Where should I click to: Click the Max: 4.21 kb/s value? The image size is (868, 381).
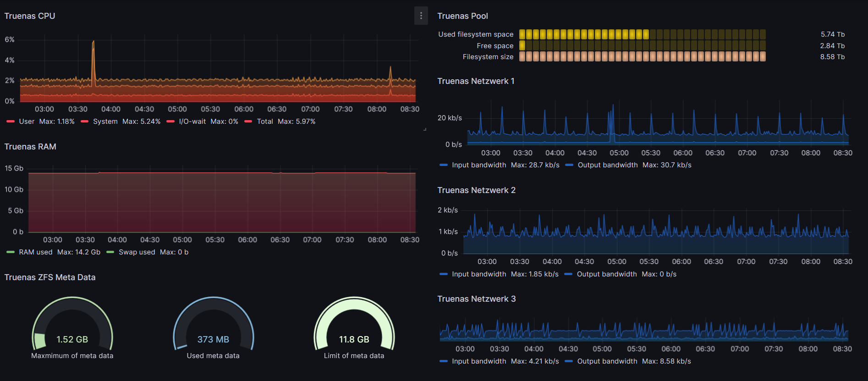pos(535,361)
